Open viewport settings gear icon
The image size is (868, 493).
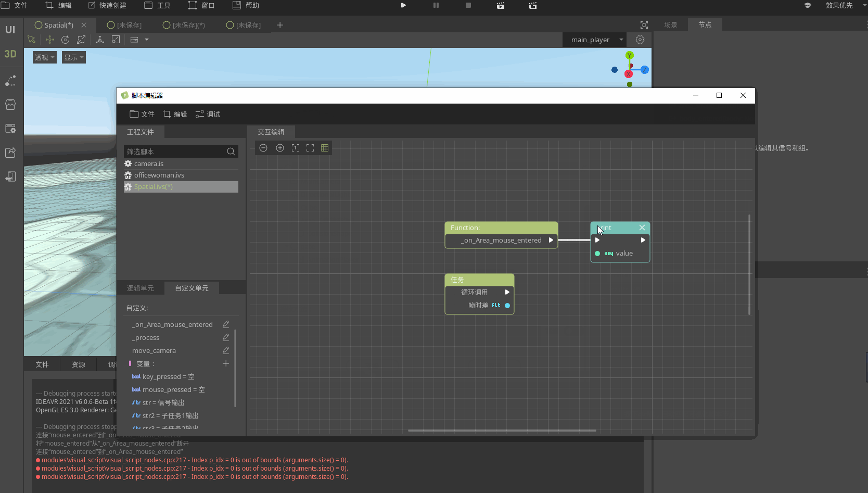tap(640, 40)
